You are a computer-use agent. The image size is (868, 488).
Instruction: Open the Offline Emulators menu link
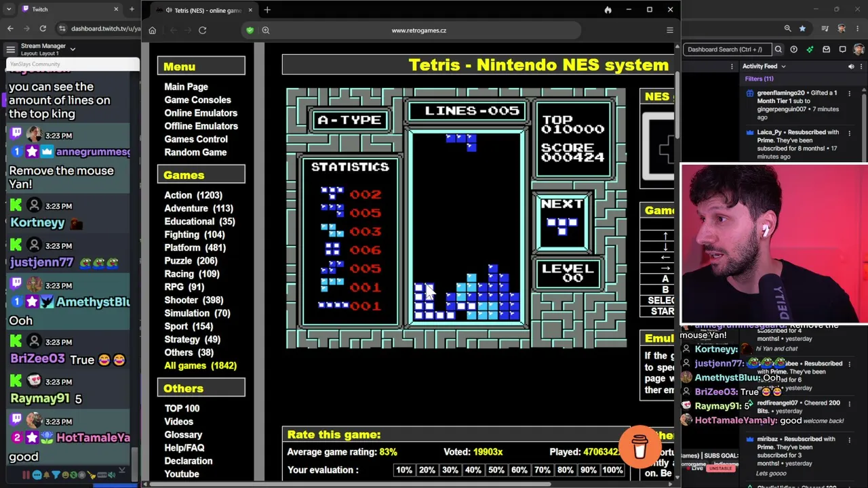(201, 126)
